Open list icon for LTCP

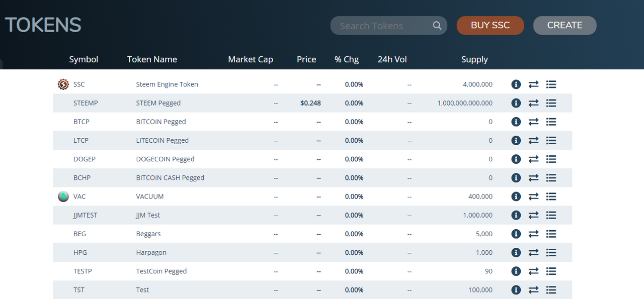point(551,140)
